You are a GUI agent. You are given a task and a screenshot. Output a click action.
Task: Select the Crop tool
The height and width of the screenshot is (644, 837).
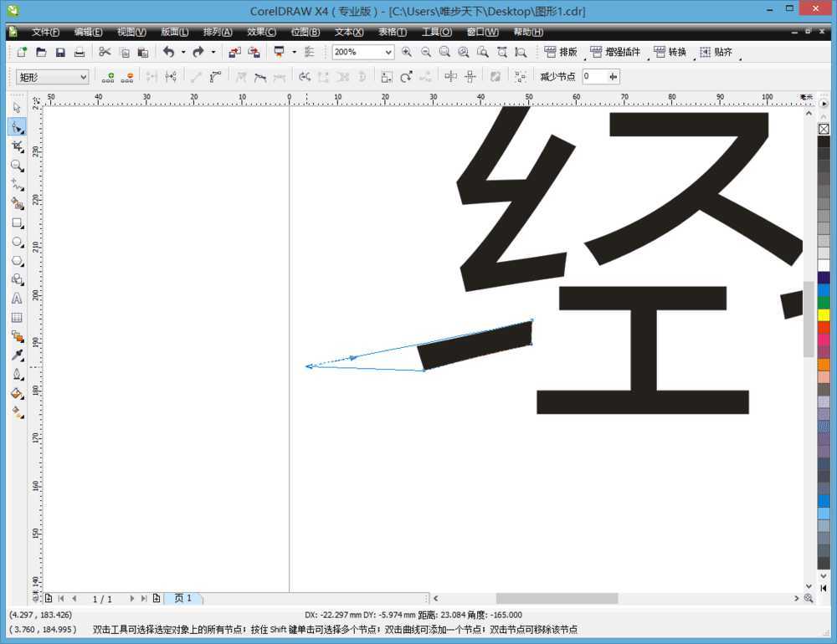pos(17,146)
